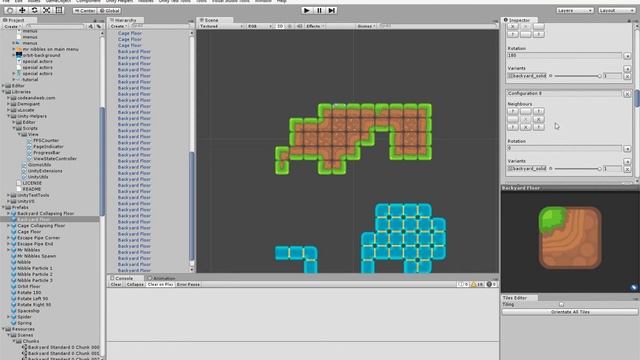Toggle the Global handle rotation button
640x360 pixels.
(109, 11)
